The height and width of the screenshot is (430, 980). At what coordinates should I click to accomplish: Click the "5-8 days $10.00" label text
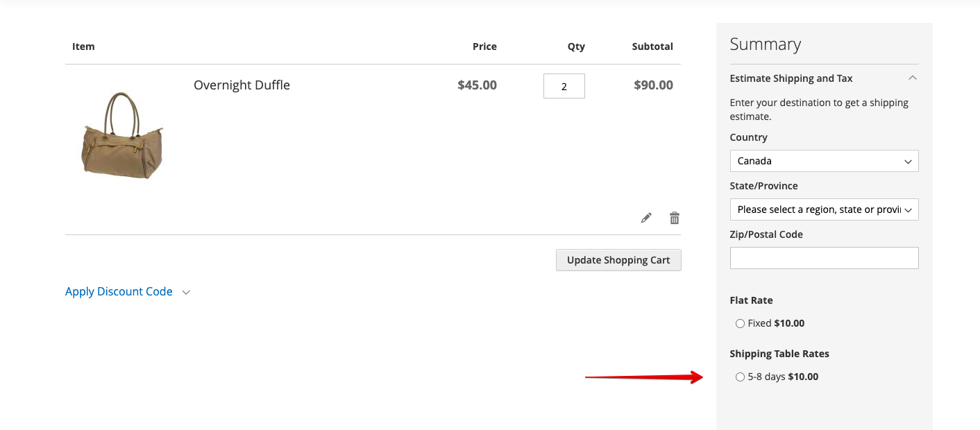pyautogui.click(x=783, y=377)
